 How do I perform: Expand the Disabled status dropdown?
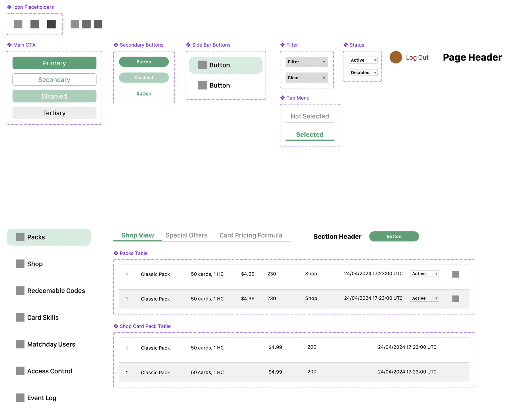[363, 72]
